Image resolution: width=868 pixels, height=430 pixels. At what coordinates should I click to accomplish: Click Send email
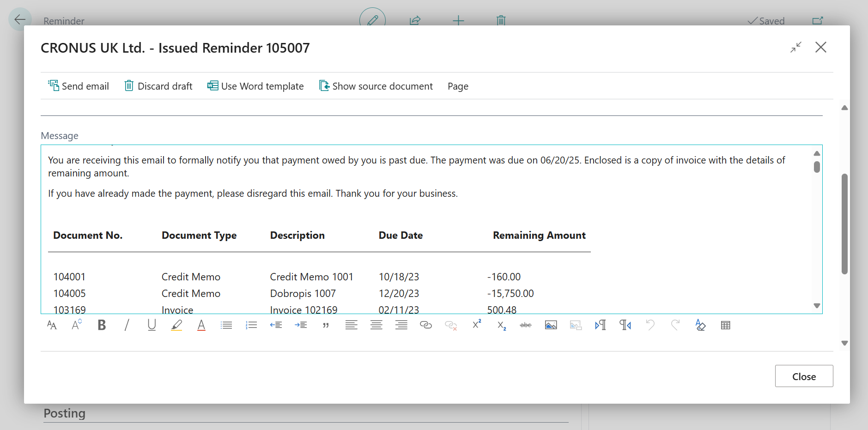click(x=79, y=86)
